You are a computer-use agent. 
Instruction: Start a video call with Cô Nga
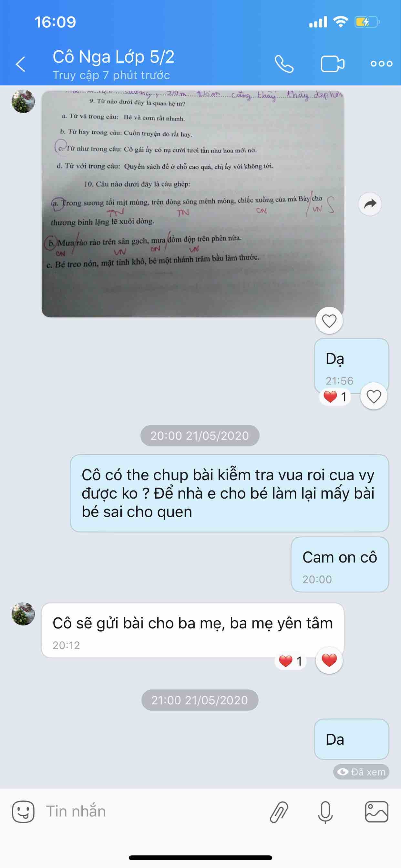(x=332, y=64)
